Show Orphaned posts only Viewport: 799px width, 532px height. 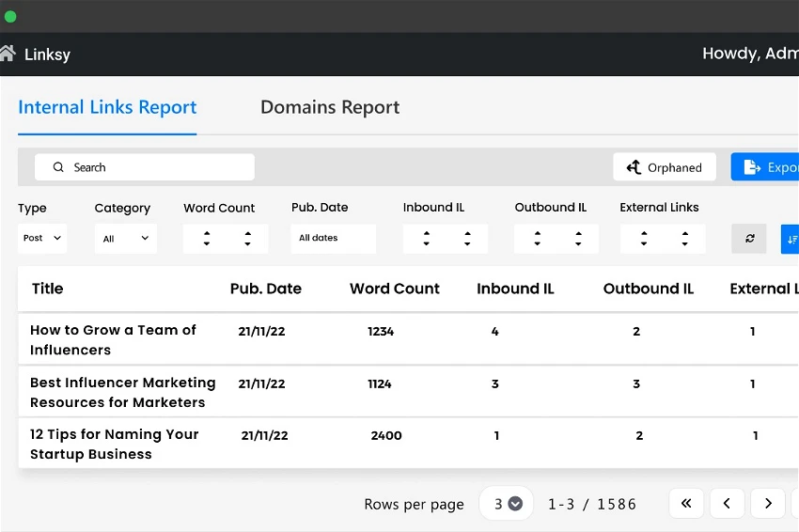665,167
